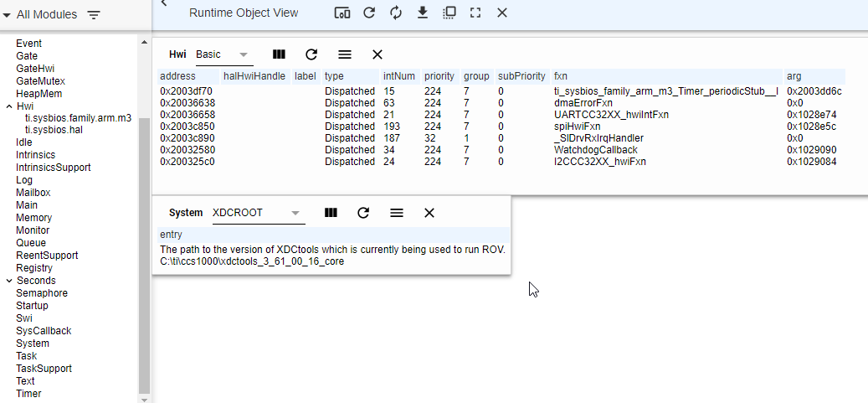Select the HeapMem module
Image resolution: width=868 pixels, height=403 pixels.
tap(39, 94)
